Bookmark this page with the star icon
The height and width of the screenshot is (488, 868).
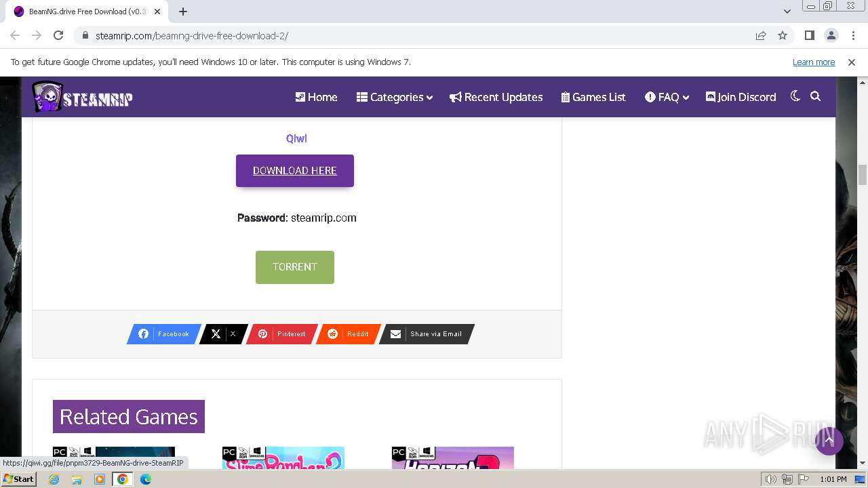(x=783, y=35)
